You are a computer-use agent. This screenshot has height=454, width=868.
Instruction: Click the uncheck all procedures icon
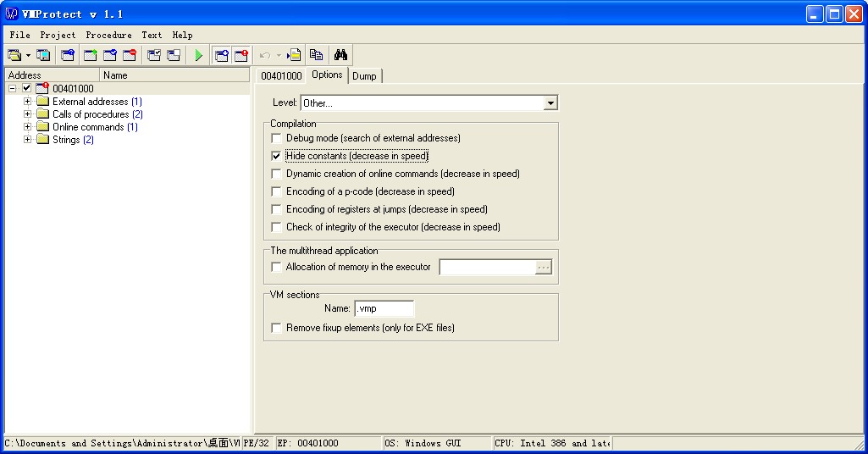pos(174,55)
